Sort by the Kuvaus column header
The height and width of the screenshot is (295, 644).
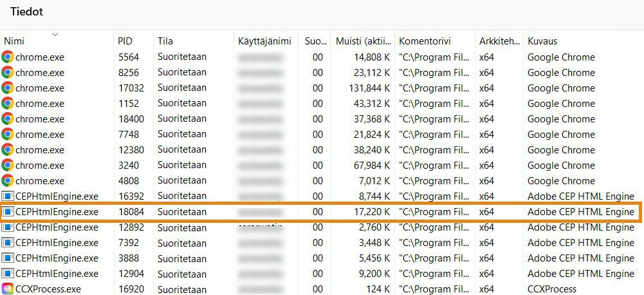[542, 41]
